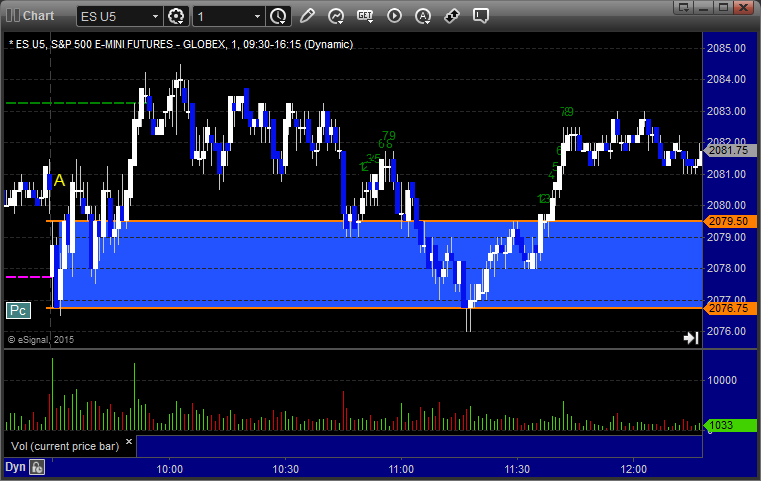Image resolution: width=761 pixels, height=481 pixels.
Task: Click the symbol link icon
Action: 452,16
